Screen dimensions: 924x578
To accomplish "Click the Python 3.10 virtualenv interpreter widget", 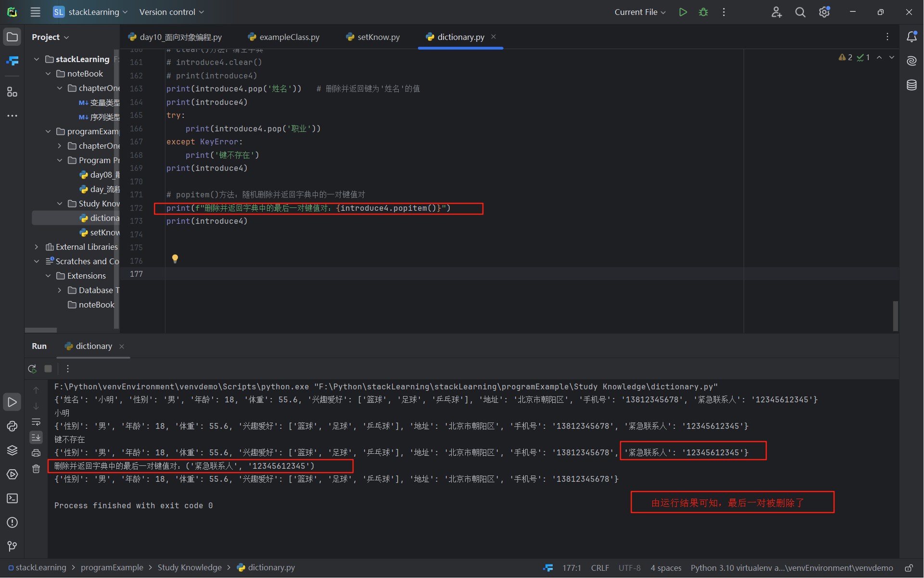I will (791, 568).
